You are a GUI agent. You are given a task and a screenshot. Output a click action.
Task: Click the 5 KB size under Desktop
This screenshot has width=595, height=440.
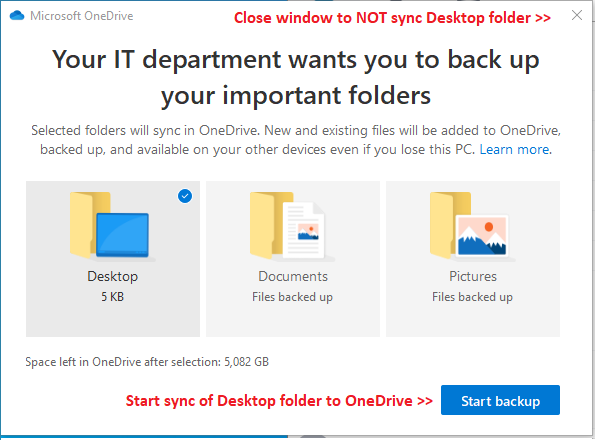113,297
